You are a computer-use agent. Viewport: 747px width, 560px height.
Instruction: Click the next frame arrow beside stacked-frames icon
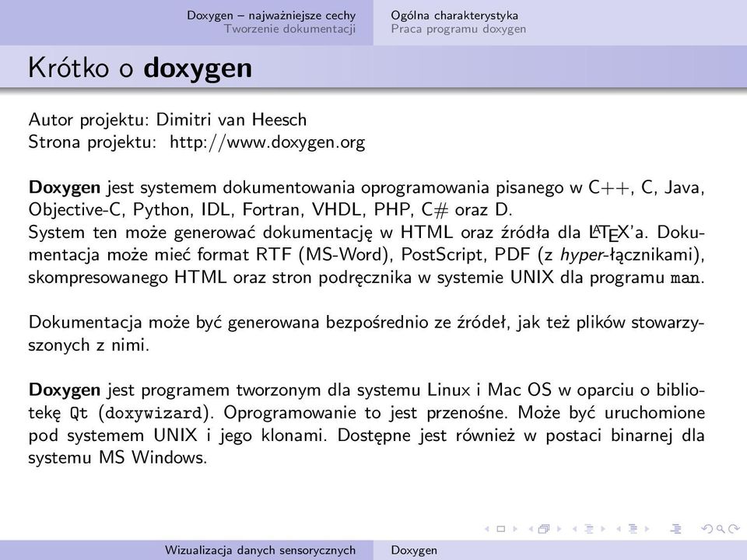(x=559, y=529)
